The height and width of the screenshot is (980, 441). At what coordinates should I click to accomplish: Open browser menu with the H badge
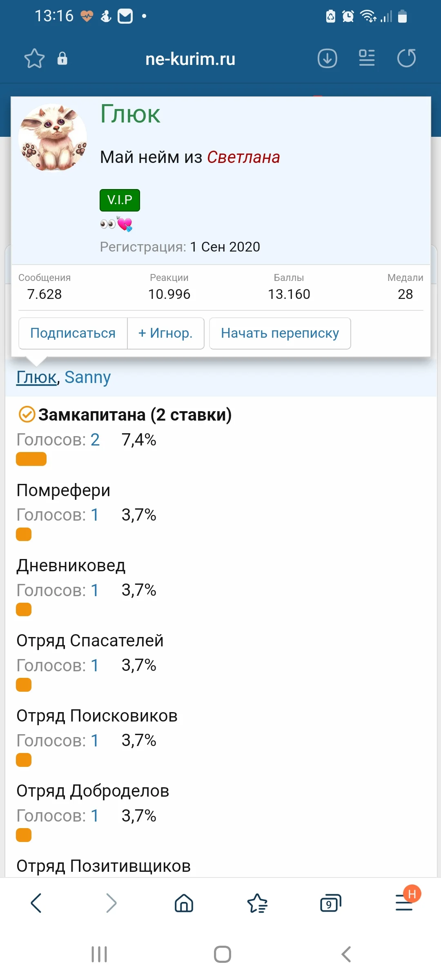click(403, 903)
